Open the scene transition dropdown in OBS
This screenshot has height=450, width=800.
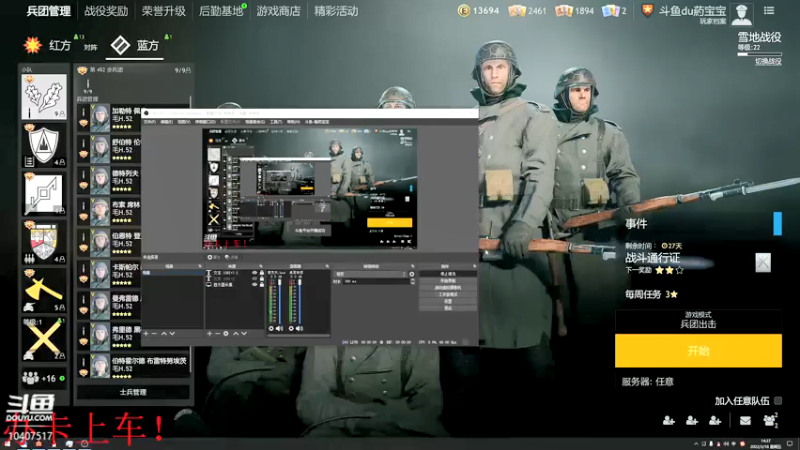pos(370,274)
